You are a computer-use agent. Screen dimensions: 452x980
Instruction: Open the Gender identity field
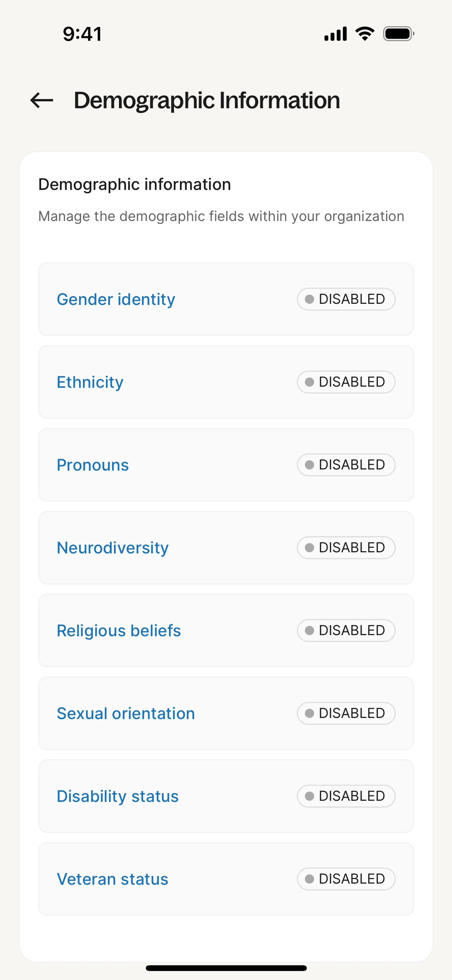pos(116,300)
